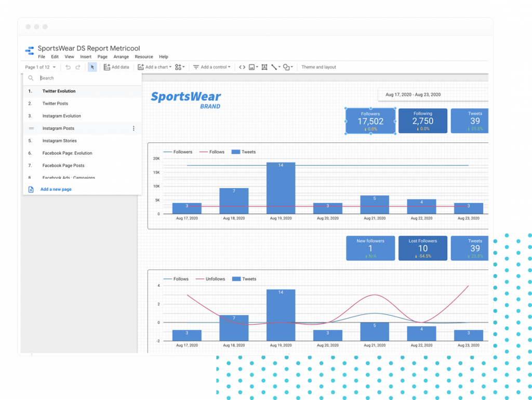This screenshot has width=532, height=400.
Task: Click the Follows legend item in bottom chart
Action: pos(176,279)
